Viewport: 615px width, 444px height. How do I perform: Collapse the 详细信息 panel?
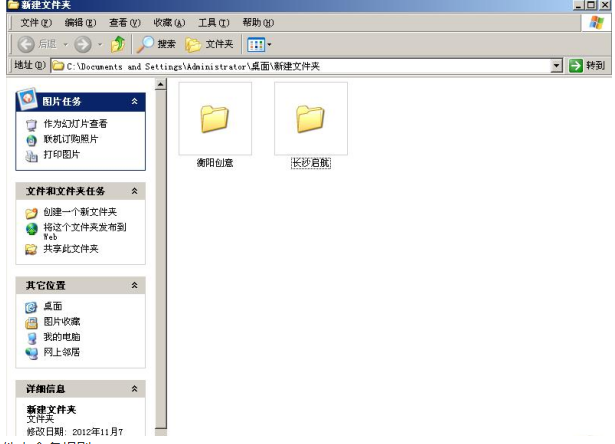(135, 389)
